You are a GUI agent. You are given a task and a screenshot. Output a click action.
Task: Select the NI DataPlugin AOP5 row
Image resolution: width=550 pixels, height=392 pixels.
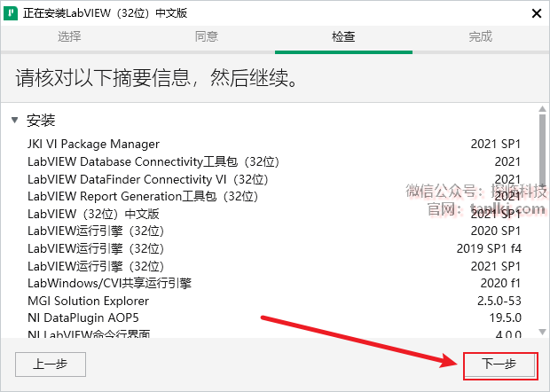(274, 318)
